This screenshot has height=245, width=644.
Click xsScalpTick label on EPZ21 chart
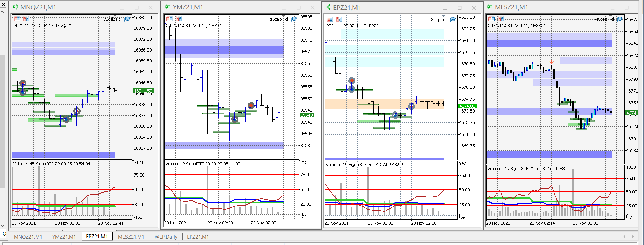(438, 19)
